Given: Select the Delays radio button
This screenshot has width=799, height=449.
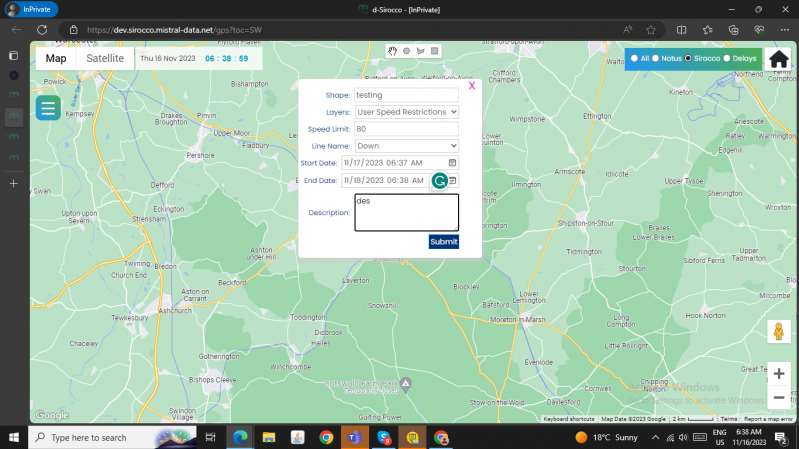Looking at the screenshot, I should coord(727,59).
